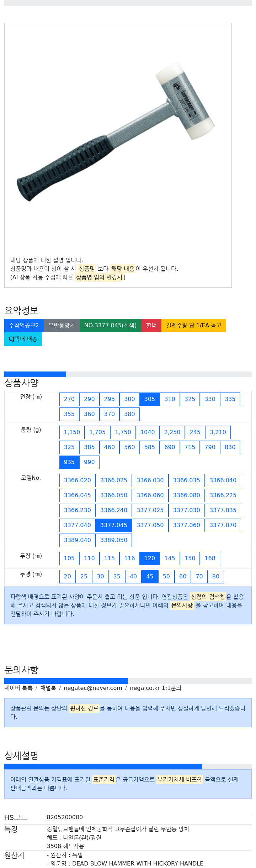This screenshot has height=868, width=256.
Task: Click the red 할더 brand tag
Action: [x=151, y=326]
